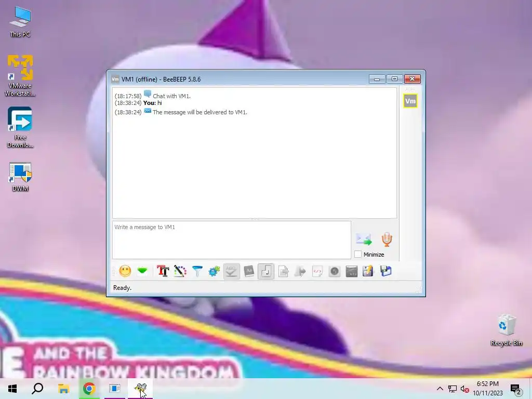Open the Windows Start menu

(x=12, y=389)
